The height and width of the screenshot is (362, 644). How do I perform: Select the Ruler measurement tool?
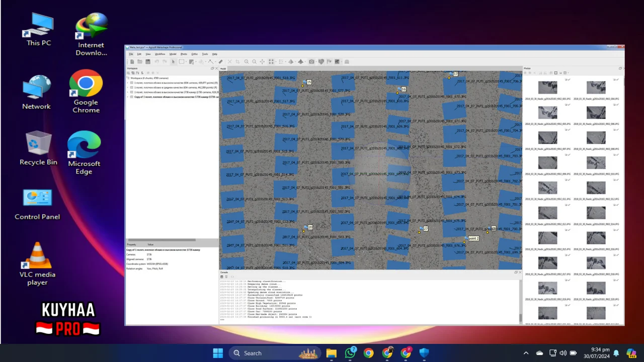[221, 62]
